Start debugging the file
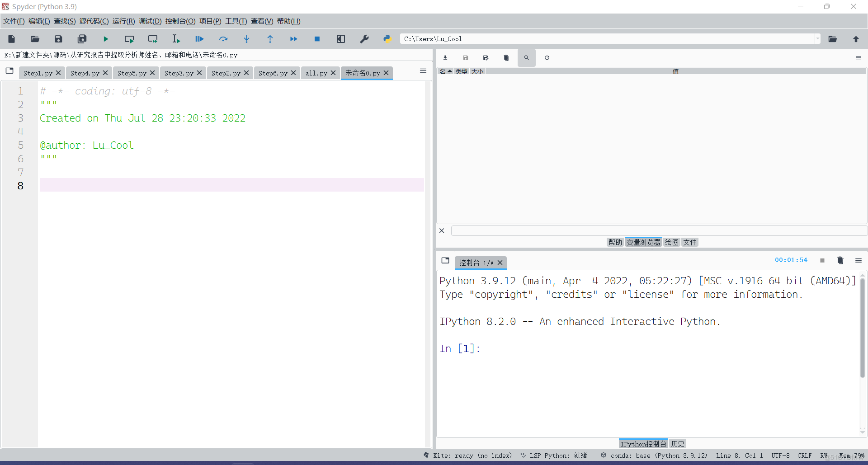 pyautogui.click(x=200, y=39)
